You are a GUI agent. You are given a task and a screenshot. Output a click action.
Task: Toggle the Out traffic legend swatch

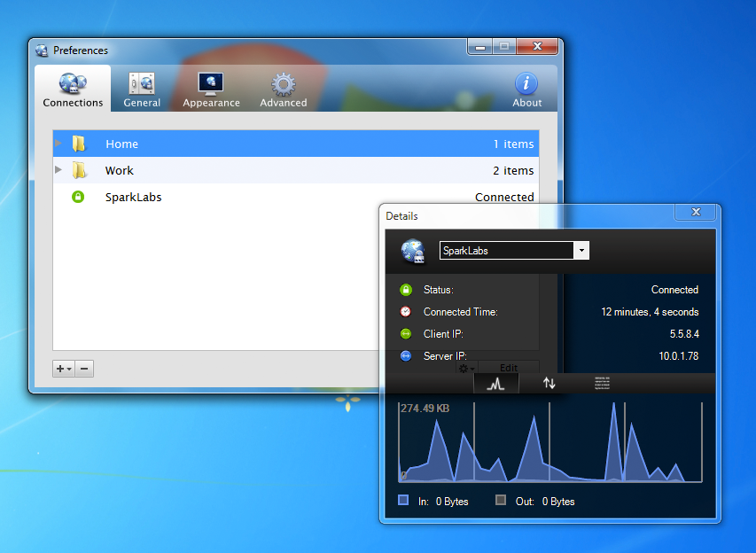[503, 501]
